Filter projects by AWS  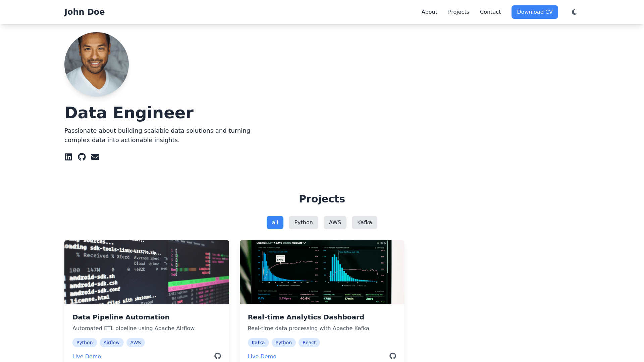[335, 223]
